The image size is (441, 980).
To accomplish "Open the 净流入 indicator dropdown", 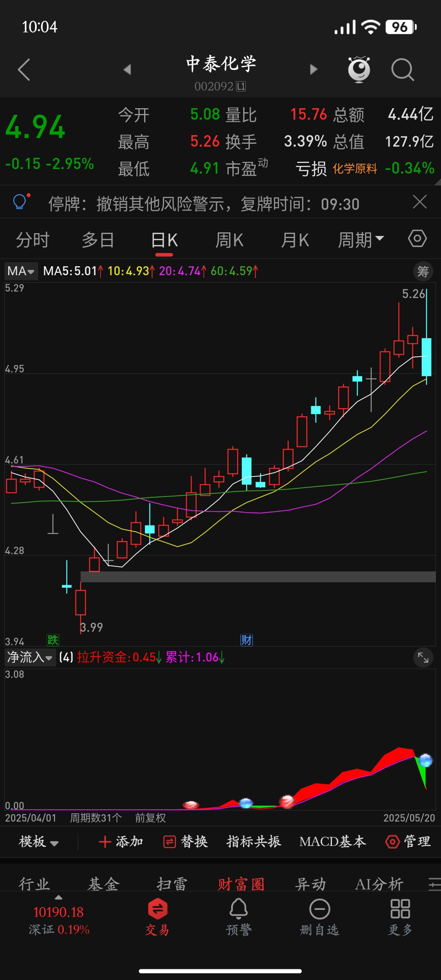I will pyautogui.click(x=30, y=657).
